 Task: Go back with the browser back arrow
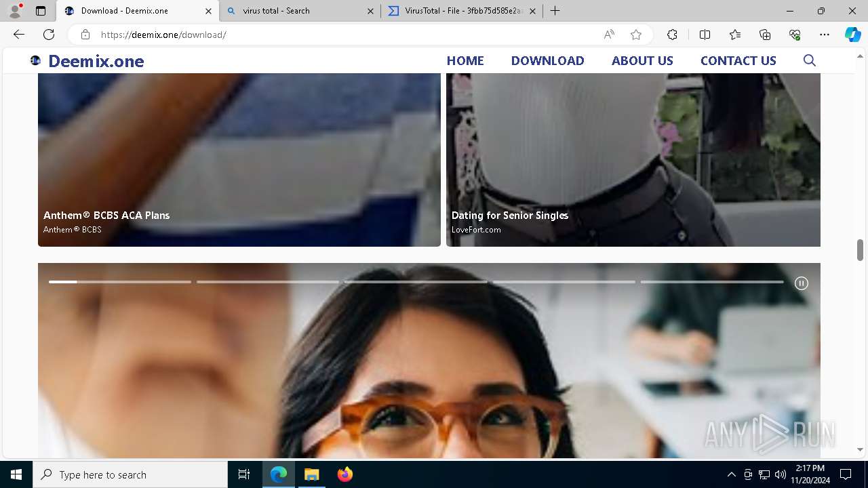coord(19,35)
